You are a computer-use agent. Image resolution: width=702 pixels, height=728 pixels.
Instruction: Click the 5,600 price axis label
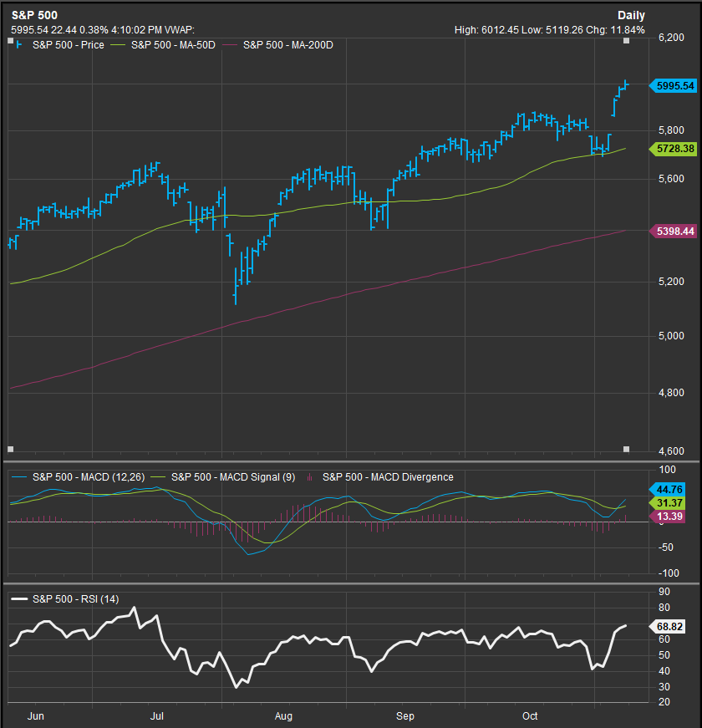click(x=671, y=179)
